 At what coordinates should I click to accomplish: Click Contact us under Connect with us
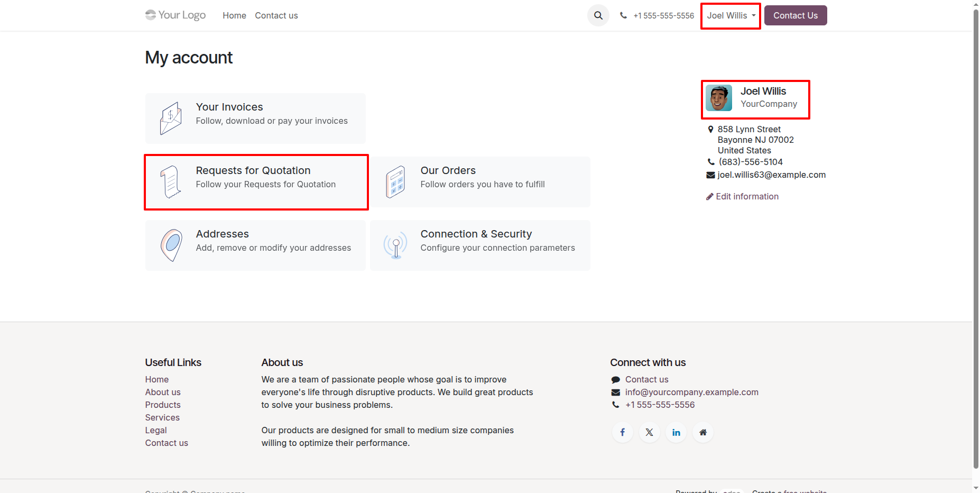click(647, 379)
